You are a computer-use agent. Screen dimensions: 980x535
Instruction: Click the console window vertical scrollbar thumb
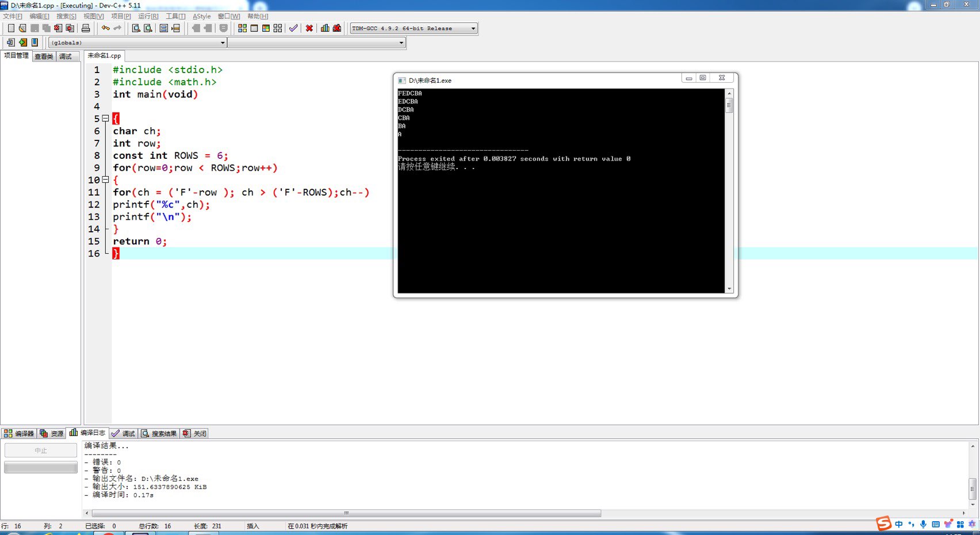click(729, 106)
